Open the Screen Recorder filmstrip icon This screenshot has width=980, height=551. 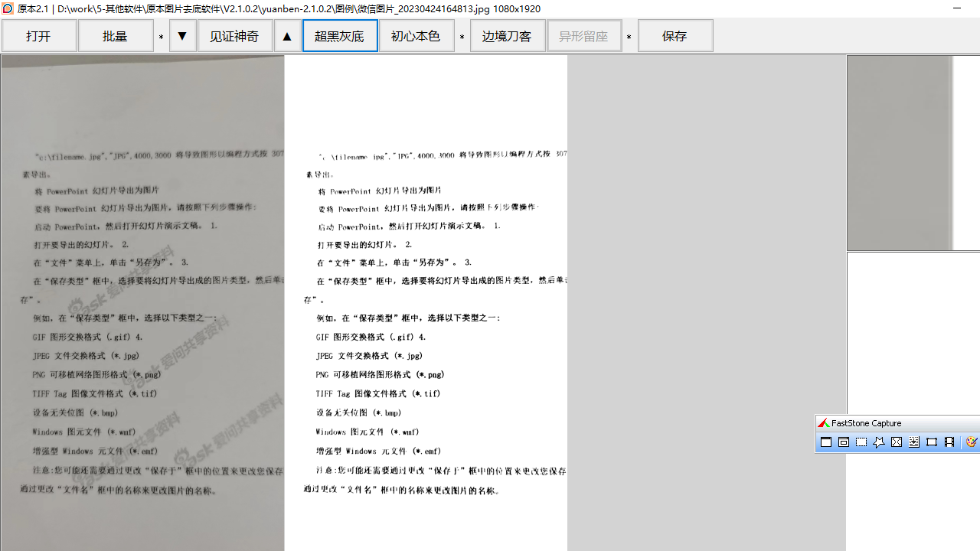pyautogui.click(x=949, y=442)
